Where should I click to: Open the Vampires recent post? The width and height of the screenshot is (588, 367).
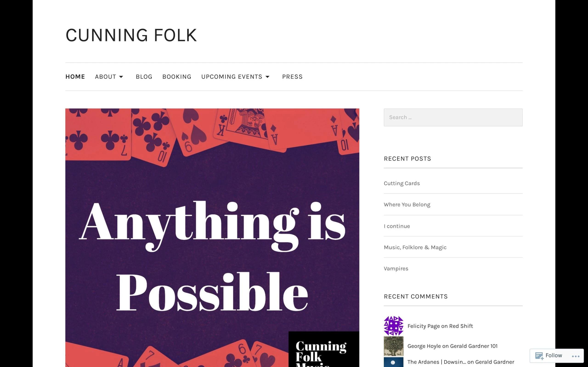(x=396, y=268)
